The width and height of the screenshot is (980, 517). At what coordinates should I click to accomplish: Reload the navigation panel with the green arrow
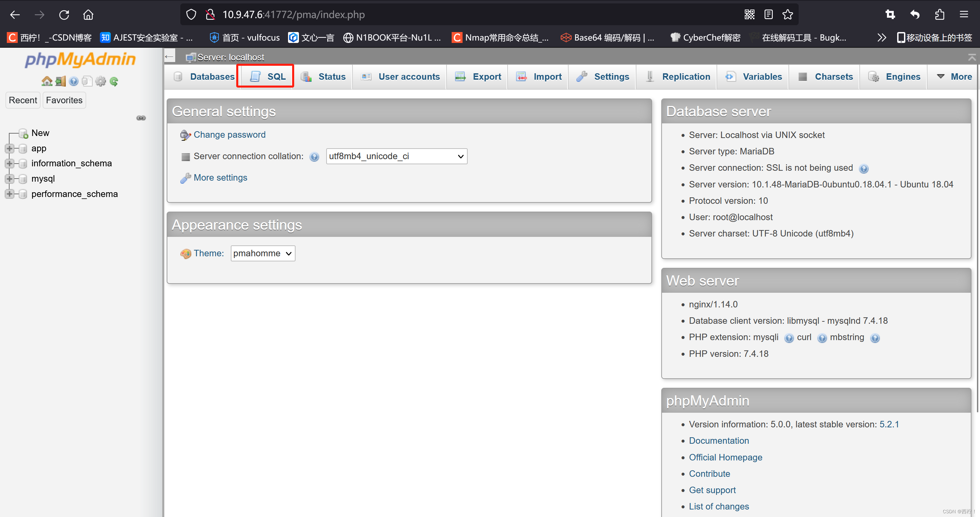coord(114,81)
